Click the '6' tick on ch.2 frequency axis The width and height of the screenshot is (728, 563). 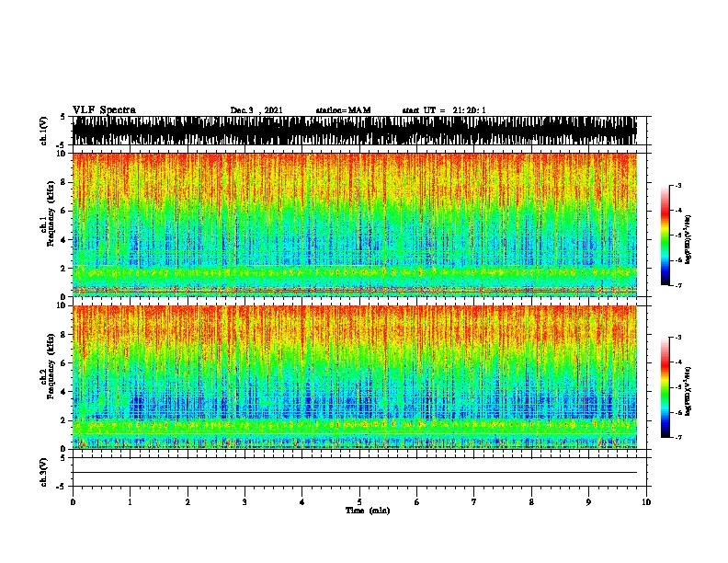coord(65,363)
